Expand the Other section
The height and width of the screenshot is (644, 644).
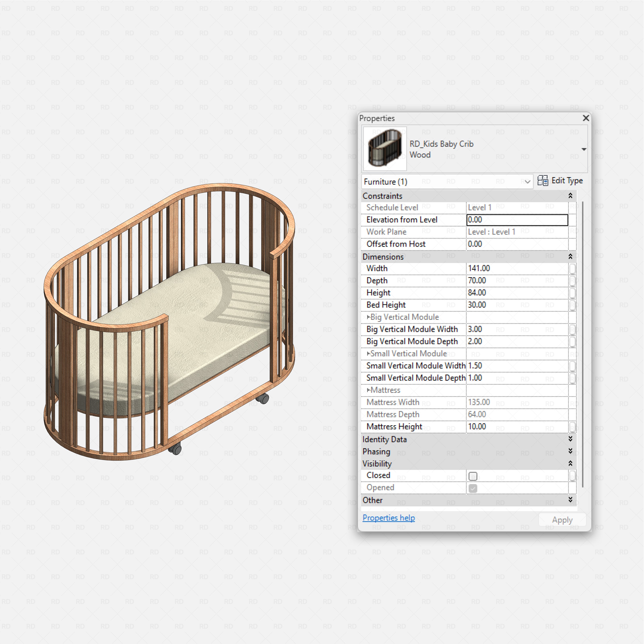pyautogui.click(x=571, y=500)
